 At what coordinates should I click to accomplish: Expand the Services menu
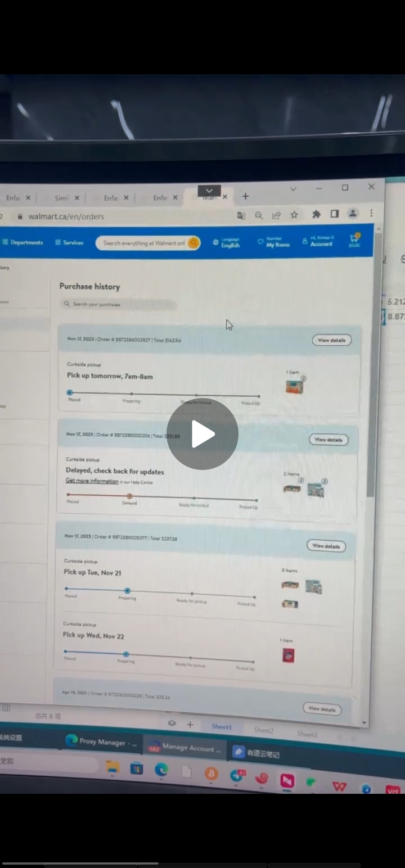[69, 242]
